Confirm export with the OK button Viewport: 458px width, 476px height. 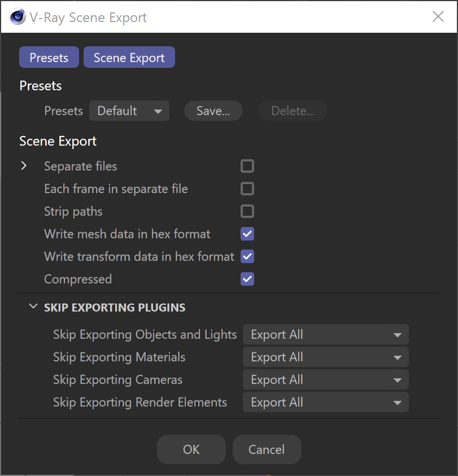[191, 449]
